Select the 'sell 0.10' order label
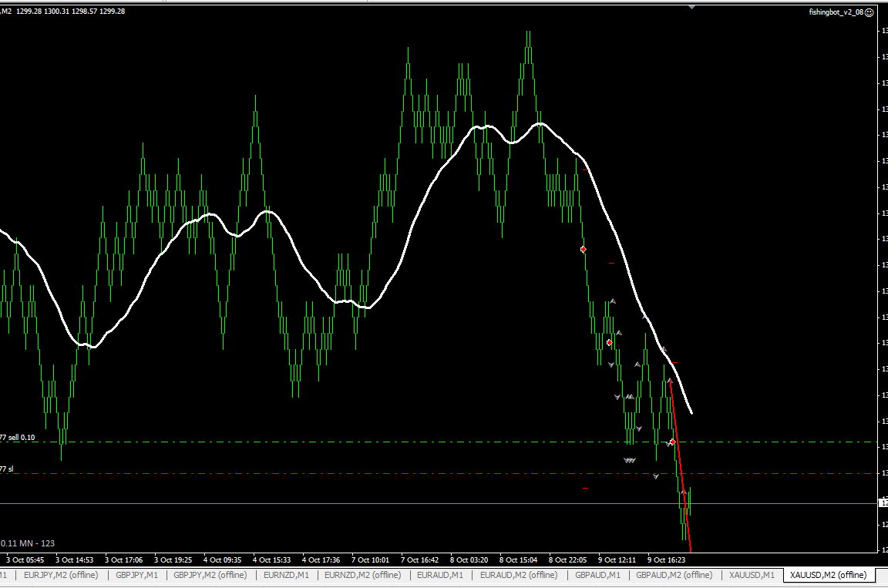 pos(22,438)
